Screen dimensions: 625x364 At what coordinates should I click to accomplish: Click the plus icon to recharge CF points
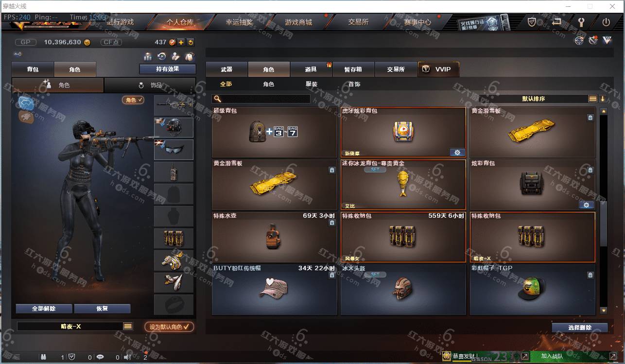tap(181, 42)
